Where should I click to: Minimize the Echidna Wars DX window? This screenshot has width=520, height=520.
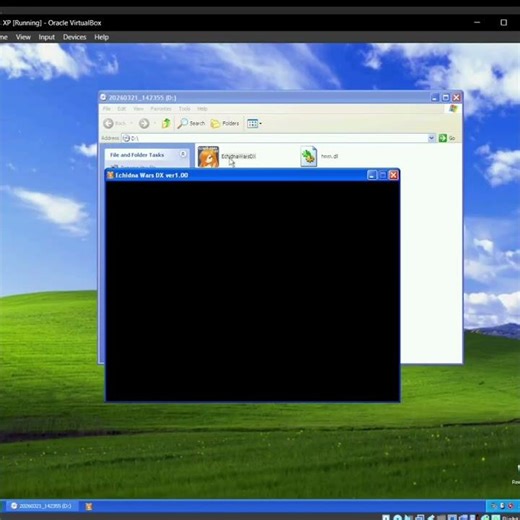(372, 175)
